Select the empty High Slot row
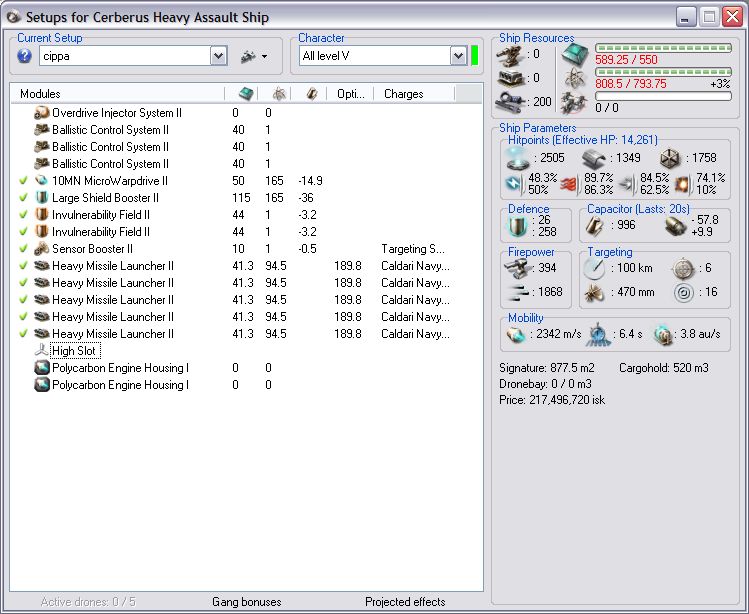749x614 pixels. (x=75, y=351)
